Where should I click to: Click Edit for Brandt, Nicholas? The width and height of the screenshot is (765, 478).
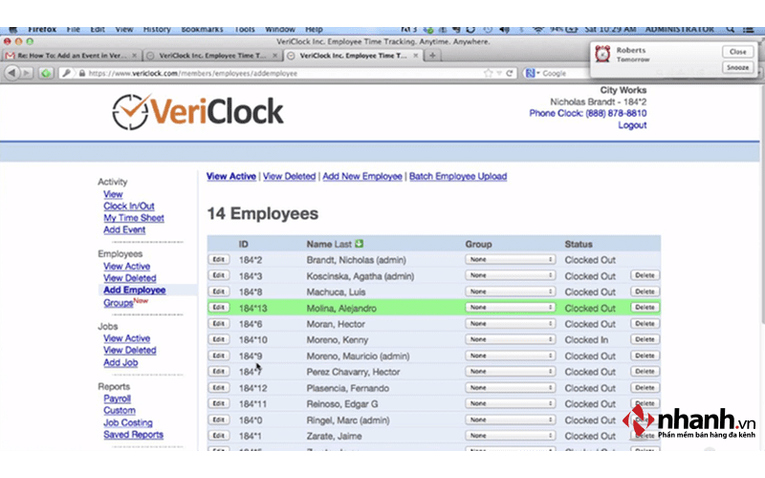pos(218,259)
